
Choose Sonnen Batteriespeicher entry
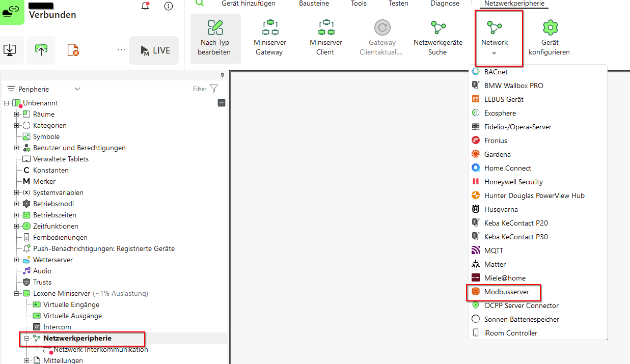pos(538,319)
